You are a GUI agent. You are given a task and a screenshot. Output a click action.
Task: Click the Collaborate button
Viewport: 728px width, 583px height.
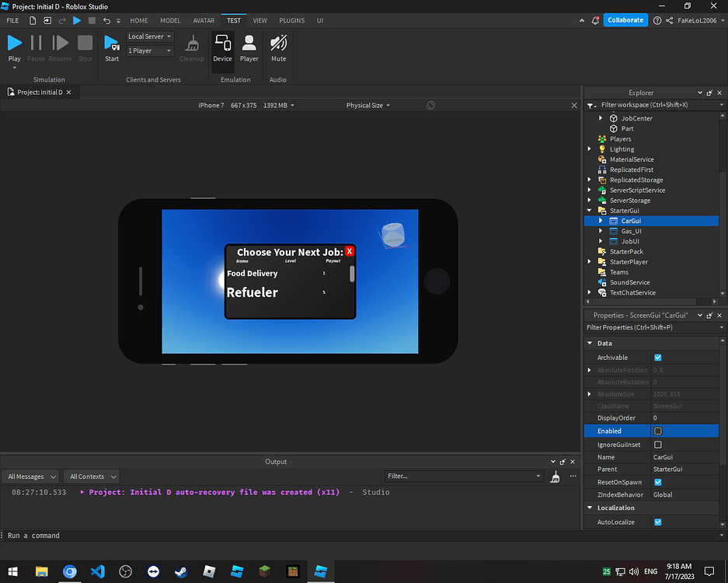625,20
